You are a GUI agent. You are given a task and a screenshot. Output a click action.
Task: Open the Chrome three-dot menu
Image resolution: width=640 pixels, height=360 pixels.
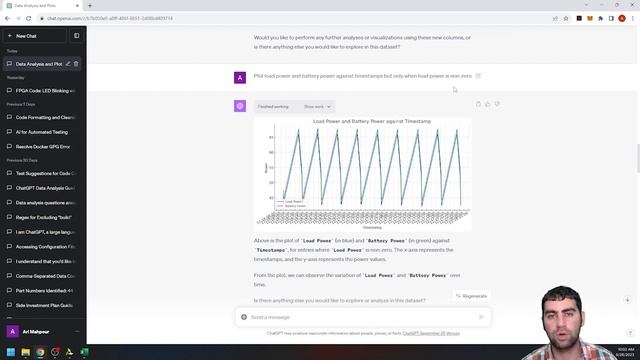633,18
